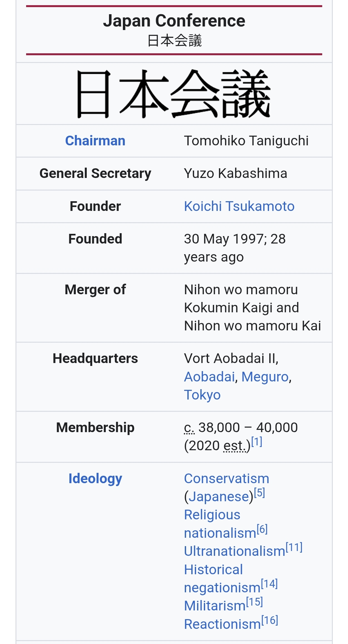
Task: Open the Aobadai headquarters link
Action: tap(209, 377)
